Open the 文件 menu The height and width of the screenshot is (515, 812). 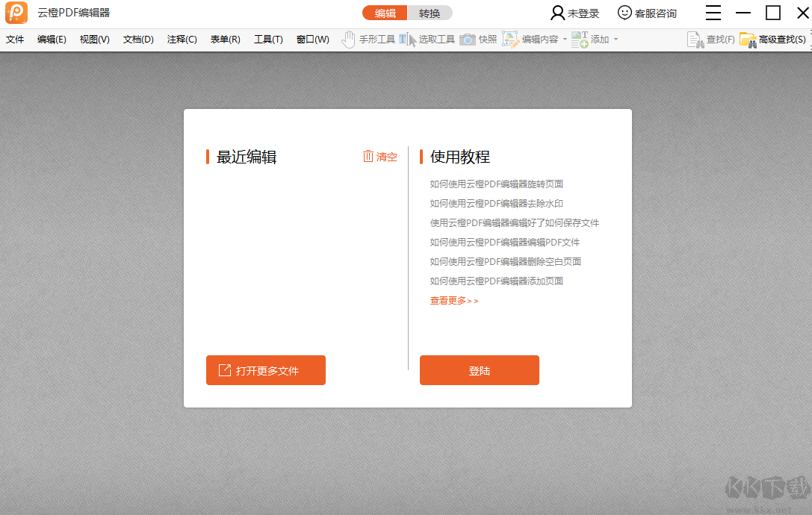click(15, 39)
